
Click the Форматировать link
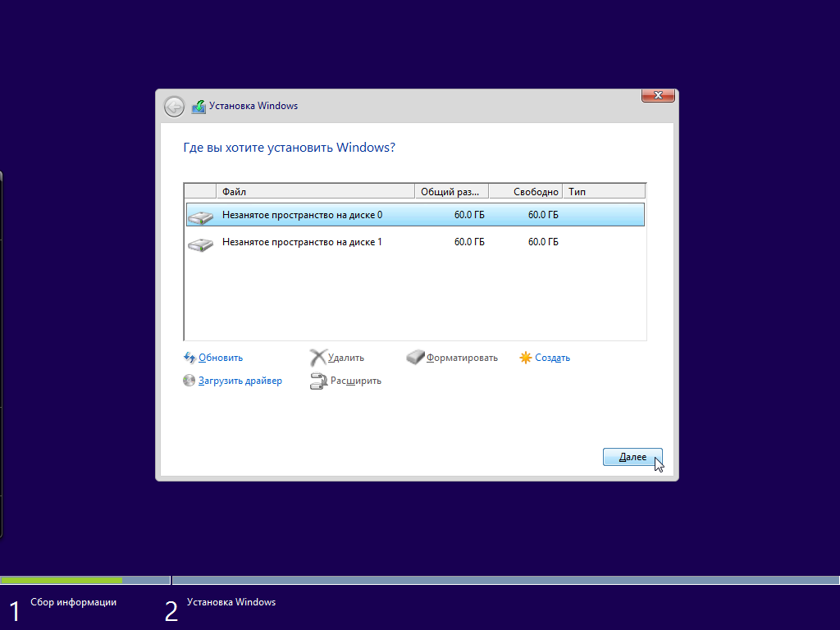(x=462, y=358)
